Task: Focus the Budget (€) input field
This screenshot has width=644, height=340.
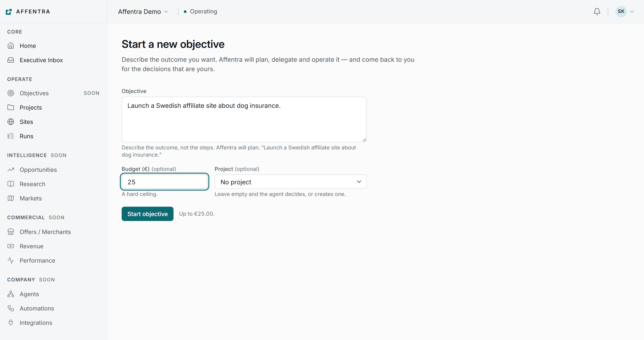Action: pyautogui.click(x=165, y=182)
